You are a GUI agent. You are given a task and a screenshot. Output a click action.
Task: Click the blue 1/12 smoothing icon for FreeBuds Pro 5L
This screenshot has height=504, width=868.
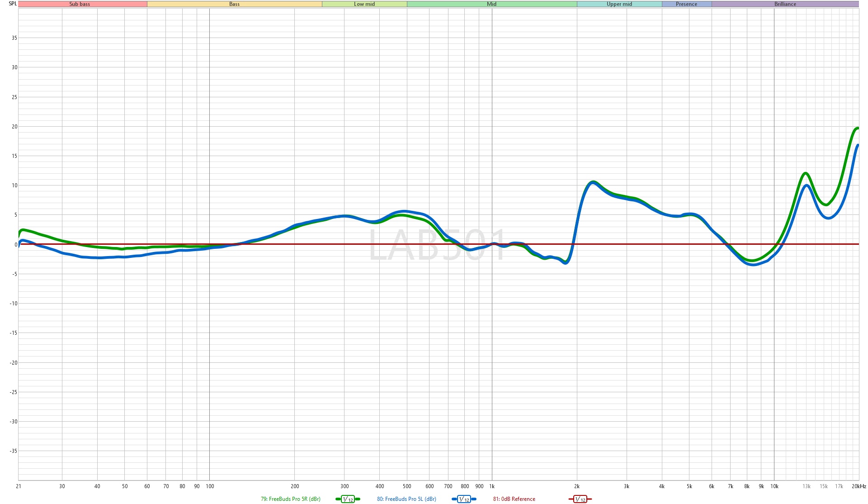(464, 499)
